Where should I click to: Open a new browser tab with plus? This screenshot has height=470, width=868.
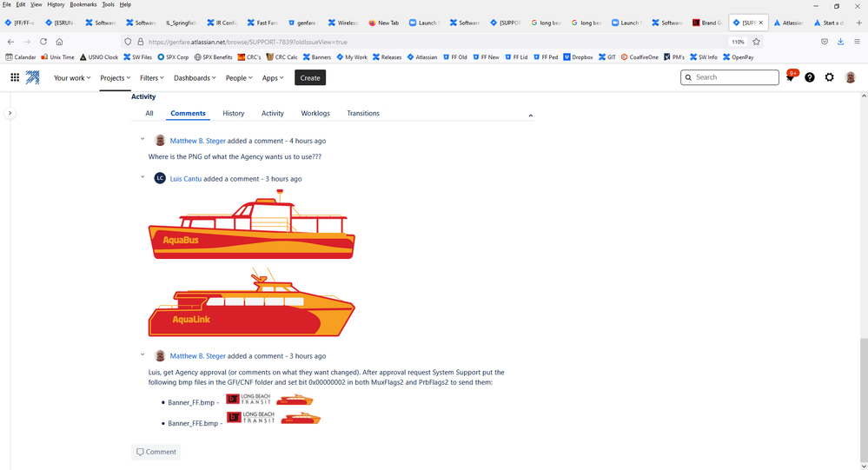pos(858,23)
